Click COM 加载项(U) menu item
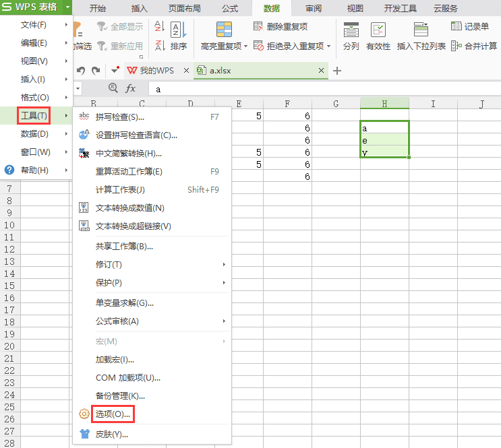The width and height of the screenshot is (501, 448). 152,378
